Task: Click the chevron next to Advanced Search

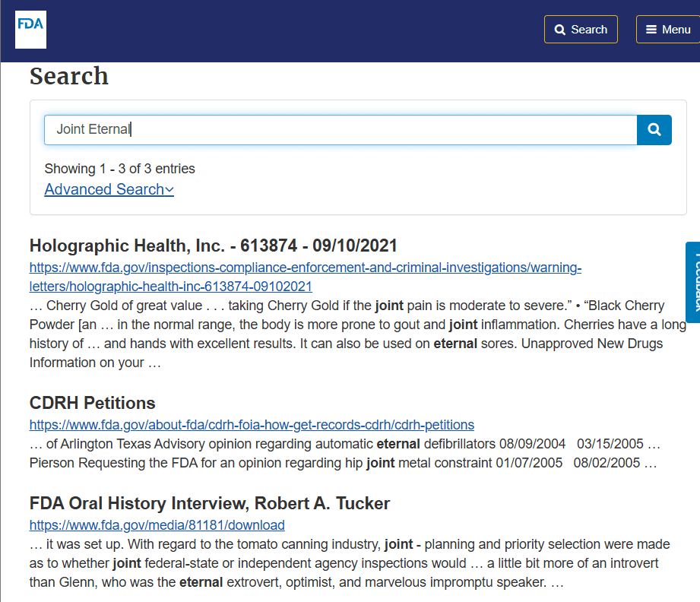Action: 169,190
